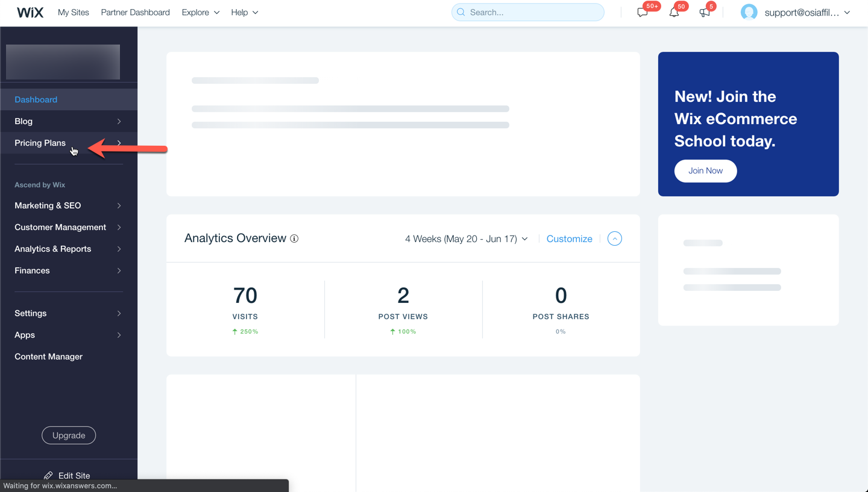This screenshot has width=868, height=492.
Task: Open My Sites
Action: pyautogui.click(x=74, y=12)
